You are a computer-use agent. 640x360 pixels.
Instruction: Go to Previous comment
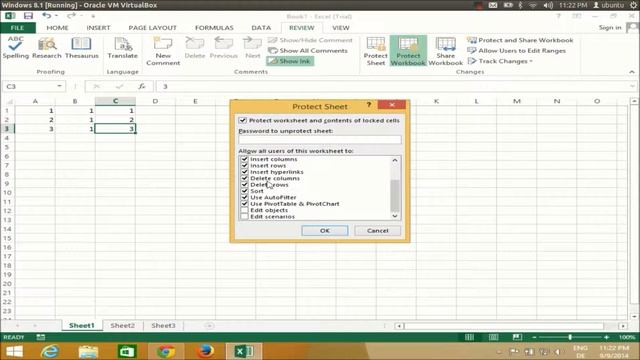click(223, 48)
